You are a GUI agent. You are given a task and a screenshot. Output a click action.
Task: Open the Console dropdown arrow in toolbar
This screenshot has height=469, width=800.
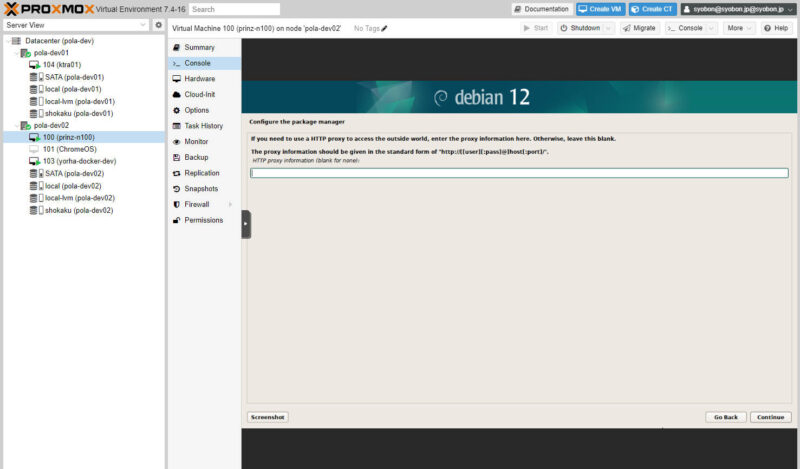711,28
